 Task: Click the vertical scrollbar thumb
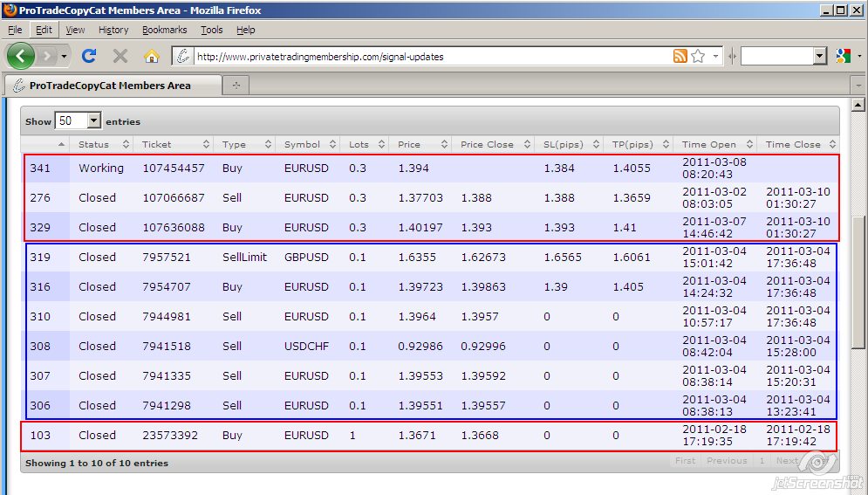pyautogui.click(x=858, y=282)
